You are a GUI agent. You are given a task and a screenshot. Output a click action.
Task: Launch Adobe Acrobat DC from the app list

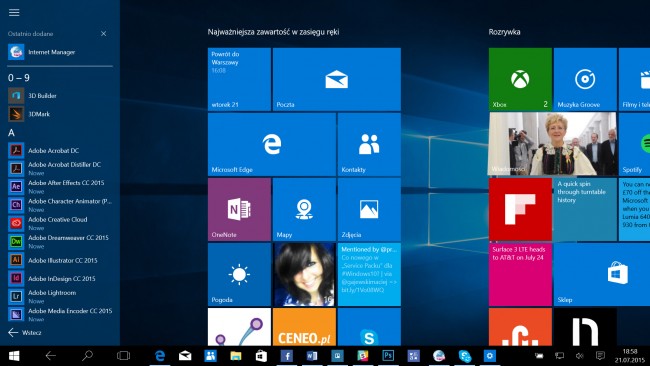pyautogui.click(x=60, y=150)
